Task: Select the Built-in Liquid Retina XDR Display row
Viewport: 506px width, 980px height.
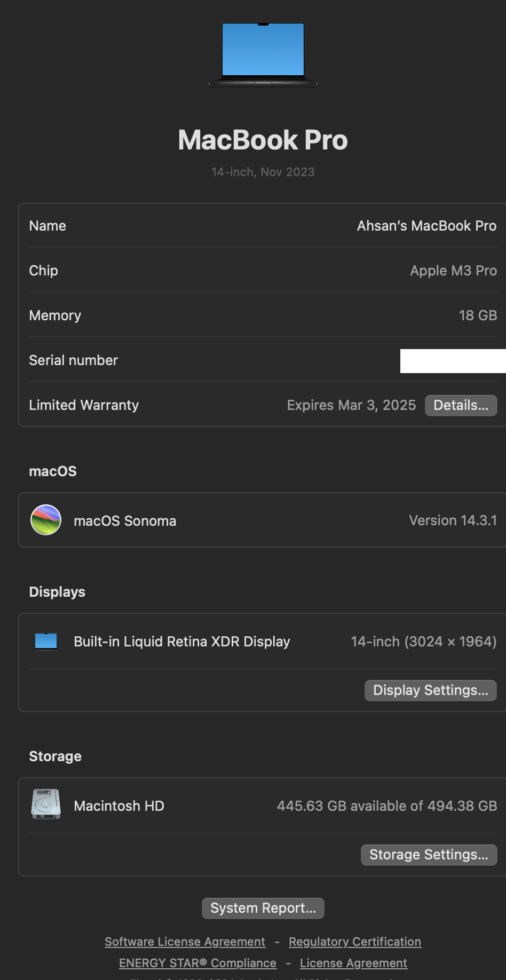Action: point(181,642)
